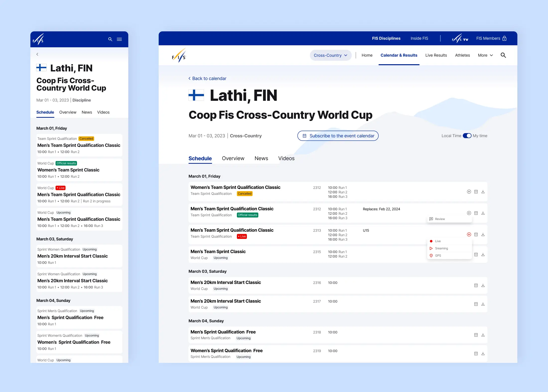Click Subscribe to the event calendar button
Viewport: 548px width, 392px height.
(338, 136)
